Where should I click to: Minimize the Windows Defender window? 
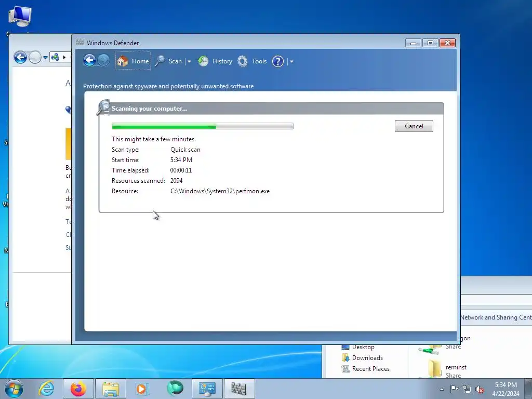[x=413, y=43]
